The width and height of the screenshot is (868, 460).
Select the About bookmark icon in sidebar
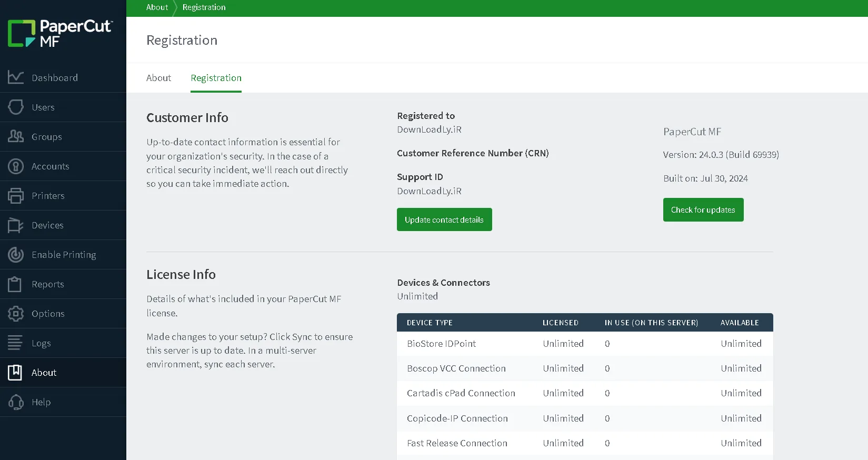click(x=16, y=372)
